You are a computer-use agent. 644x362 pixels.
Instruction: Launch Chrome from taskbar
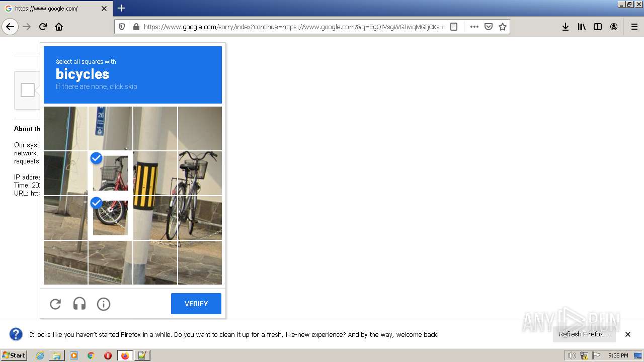click(91, 355)
